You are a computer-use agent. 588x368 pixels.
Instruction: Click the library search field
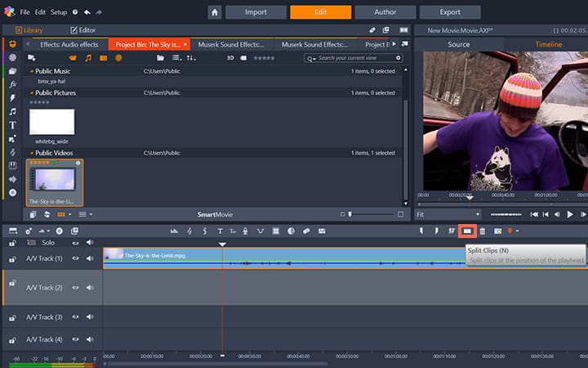(x=354, y=58)
